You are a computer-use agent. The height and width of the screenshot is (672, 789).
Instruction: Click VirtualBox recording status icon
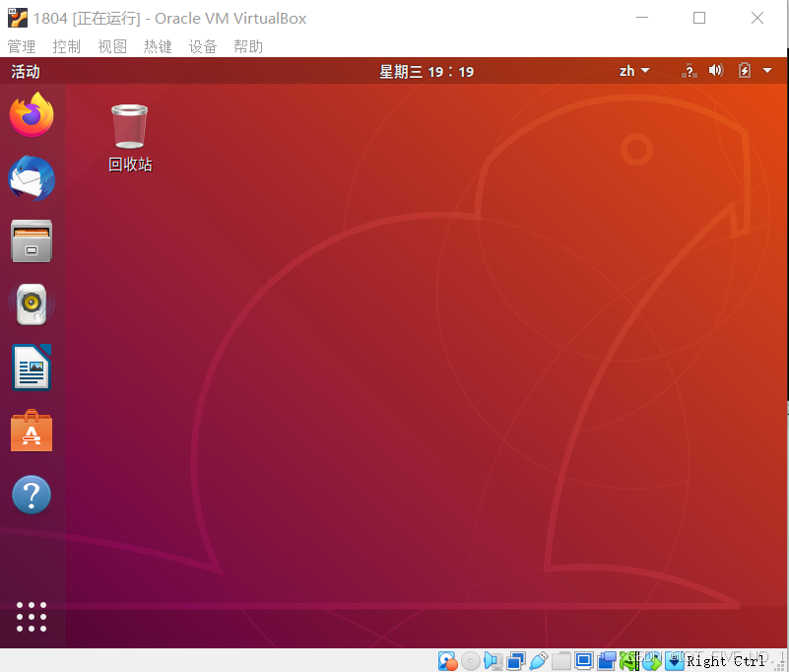(x=607, y=661)
